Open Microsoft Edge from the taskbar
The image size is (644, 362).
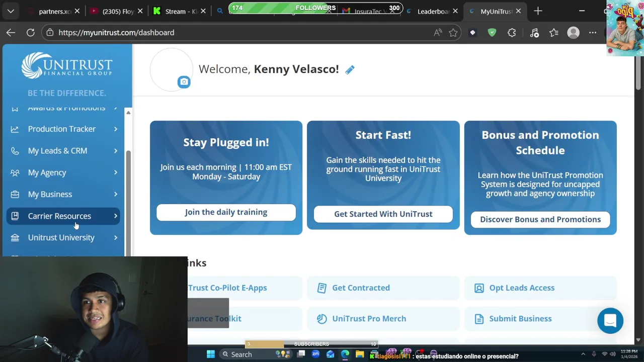(x=345, y=354)
